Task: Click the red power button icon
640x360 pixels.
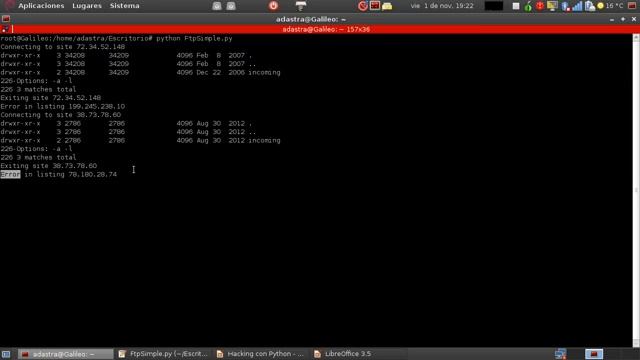Action: tap(273, 6)
